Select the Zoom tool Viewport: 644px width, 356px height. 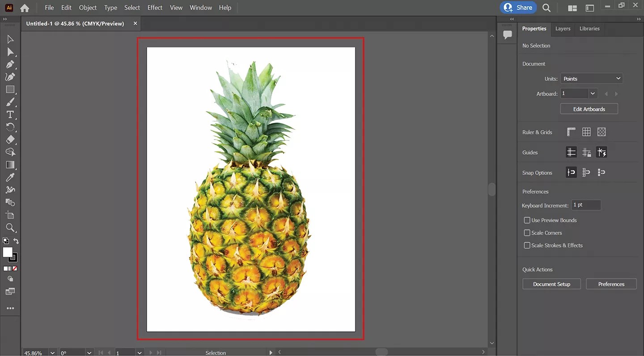(11, 228)
